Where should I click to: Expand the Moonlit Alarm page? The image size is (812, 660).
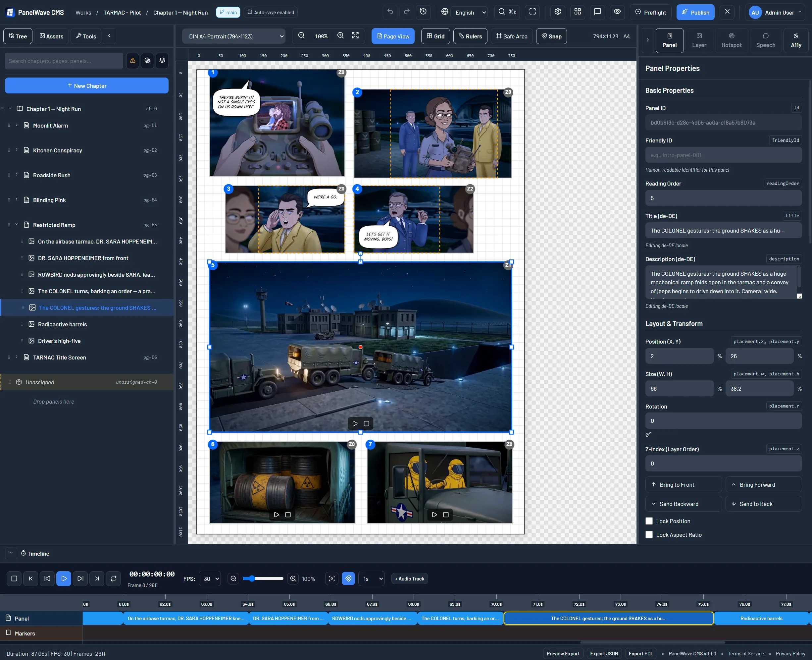click(16, 125)
